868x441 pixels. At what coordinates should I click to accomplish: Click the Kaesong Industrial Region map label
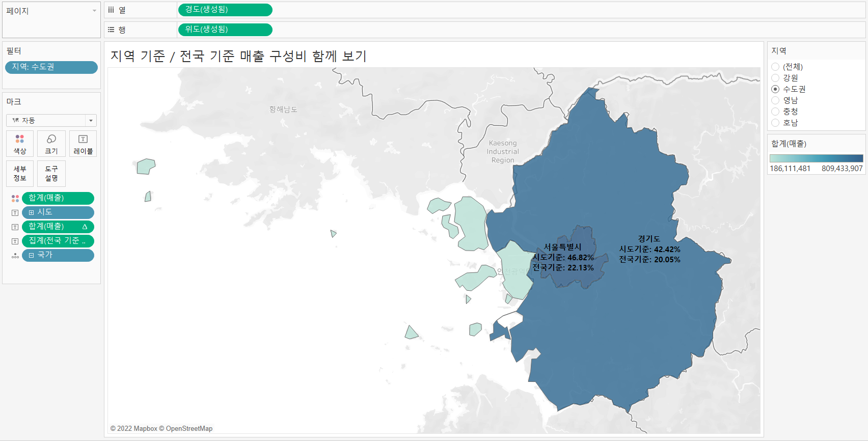click(503, 152)
